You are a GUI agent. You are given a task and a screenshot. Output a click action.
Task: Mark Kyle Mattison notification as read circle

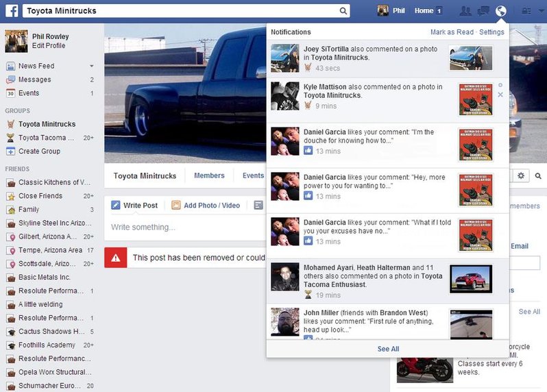pyautogui.click(x=500, y=85)
